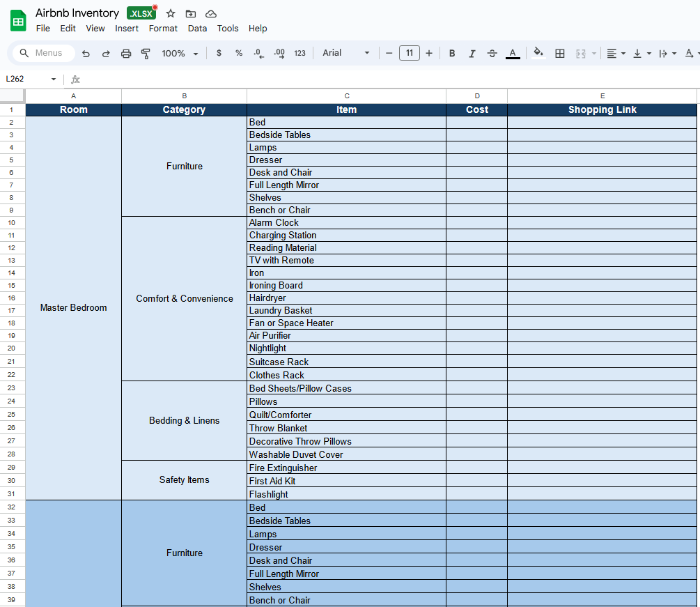Image resolution: width=700 pixels, height=607 pixels.
Task: Open the Insert menu
Action: pos(127,29)
